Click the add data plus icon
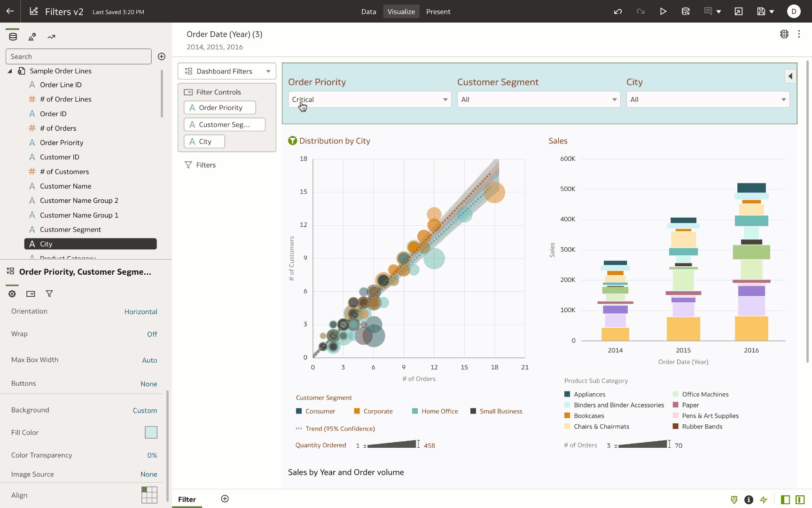 [162, 56]
